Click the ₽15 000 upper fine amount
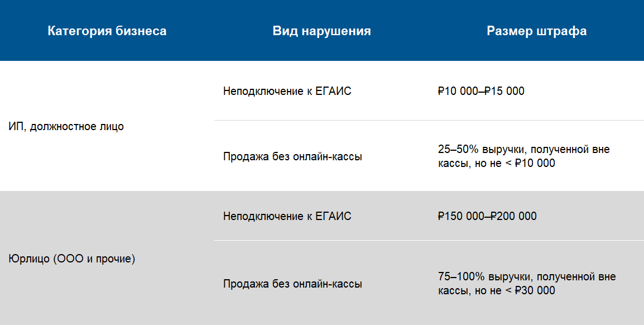 (504, 91)
